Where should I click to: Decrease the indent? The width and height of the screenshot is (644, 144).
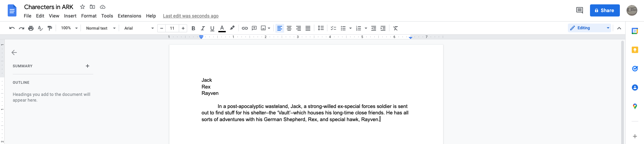pos(374,28)
